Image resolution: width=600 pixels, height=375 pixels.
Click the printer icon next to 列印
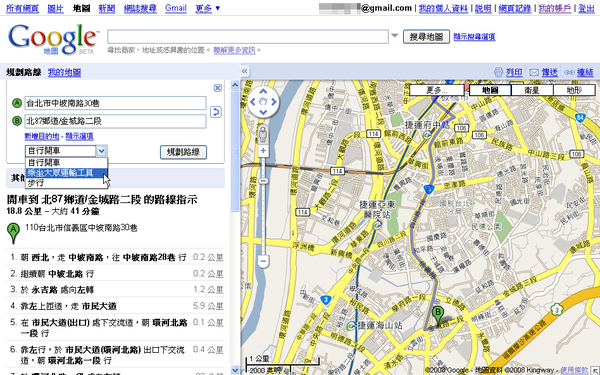click(x=499, y=72)
